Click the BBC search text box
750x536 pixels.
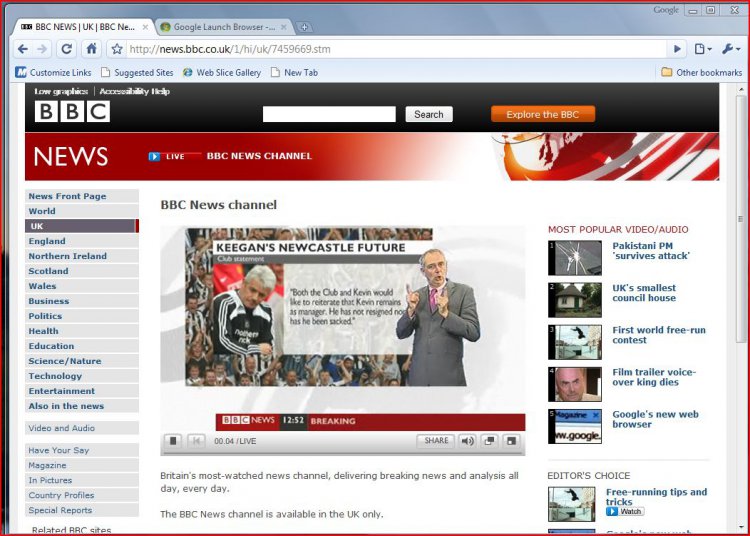pos(329,114)
